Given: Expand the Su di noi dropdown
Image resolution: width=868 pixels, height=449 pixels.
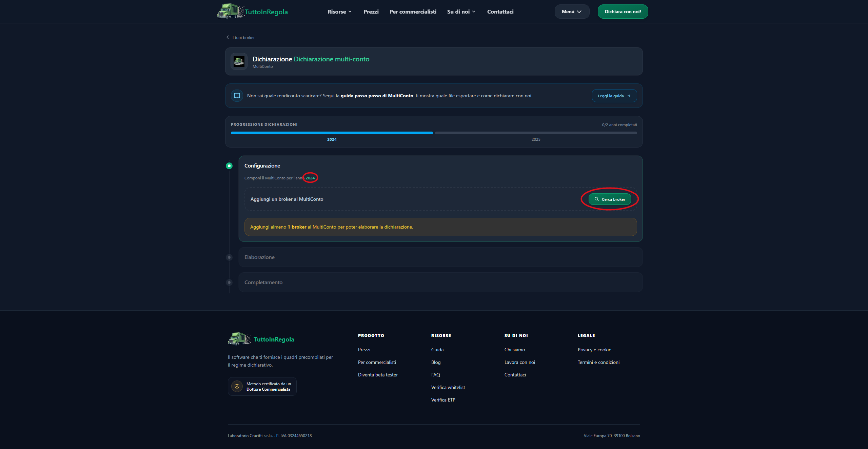Looking at the screenshot, I should [x=461, y=12].
